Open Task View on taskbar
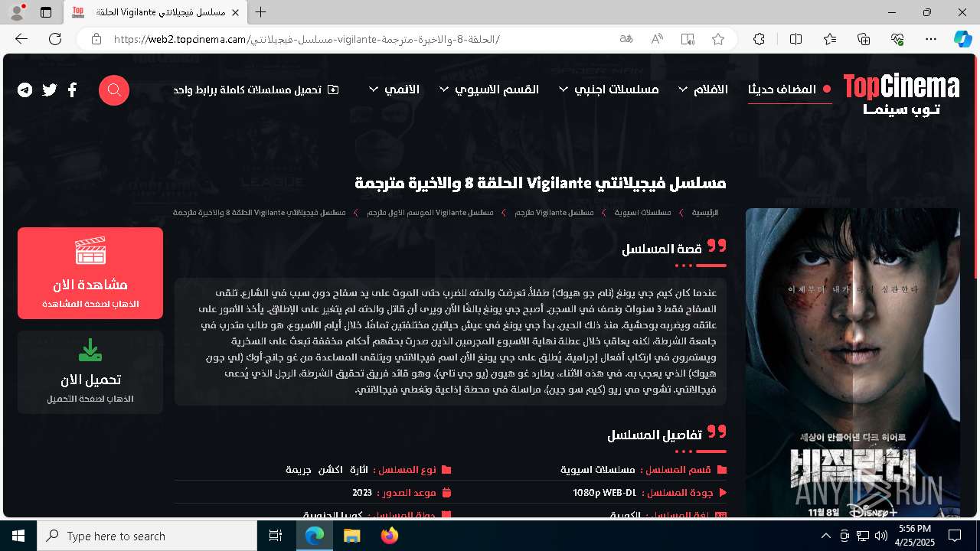The image size is (980, 551). (x=276, y=536)
